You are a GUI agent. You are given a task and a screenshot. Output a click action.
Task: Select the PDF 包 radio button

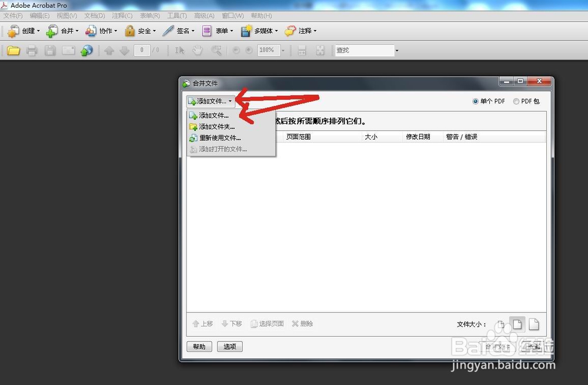coord(517,101)
